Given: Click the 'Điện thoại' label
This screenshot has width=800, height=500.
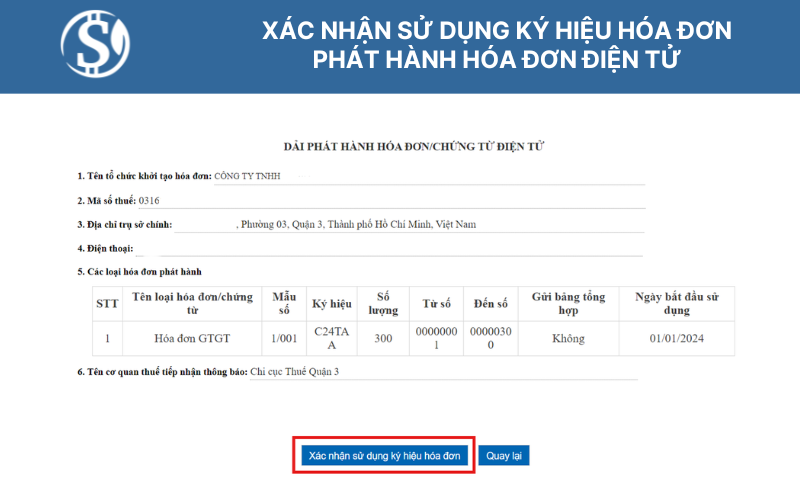Looking at the screenshot, I should point(105,248).
